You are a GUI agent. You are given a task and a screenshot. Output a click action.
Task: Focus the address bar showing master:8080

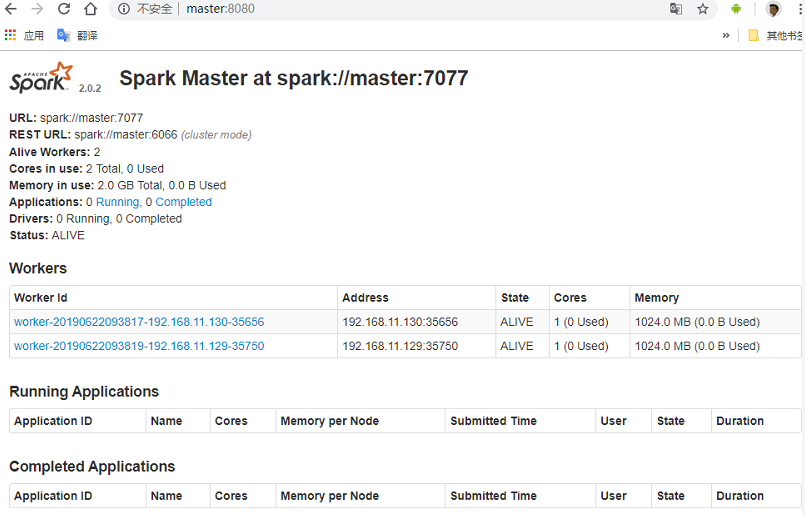[x=411, y=9]
